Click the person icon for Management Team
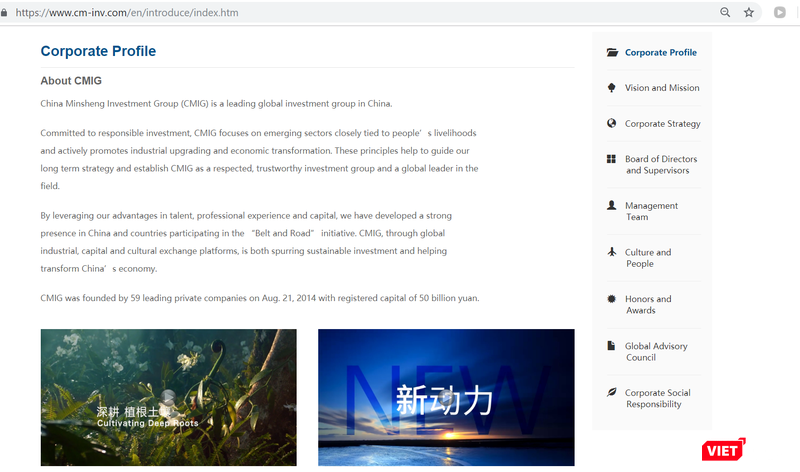Viewport: 800px width, 472px height. pyautogui.click(x=611, y=206)
